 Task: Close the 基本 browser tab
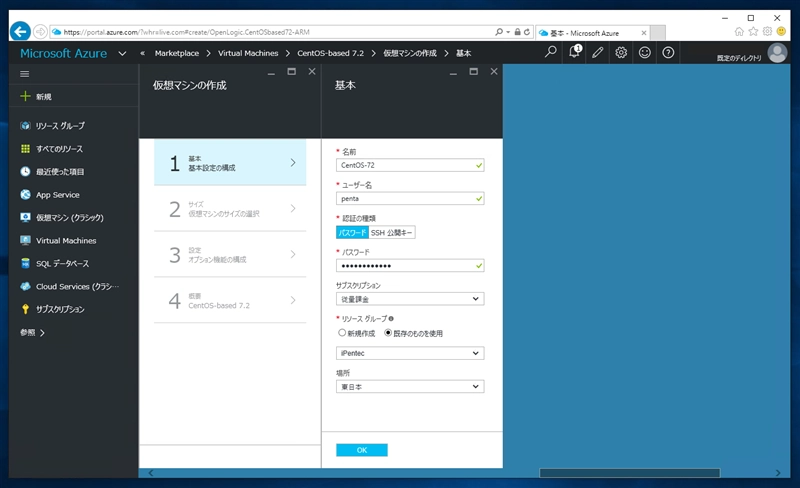(x=644, y=33)
